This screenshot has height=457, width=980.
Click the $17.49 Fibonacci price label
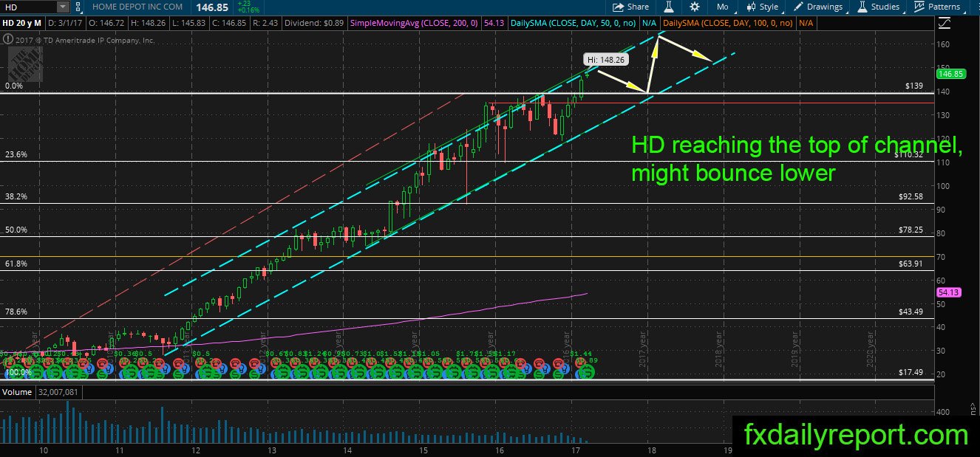[x=913, y=373]
